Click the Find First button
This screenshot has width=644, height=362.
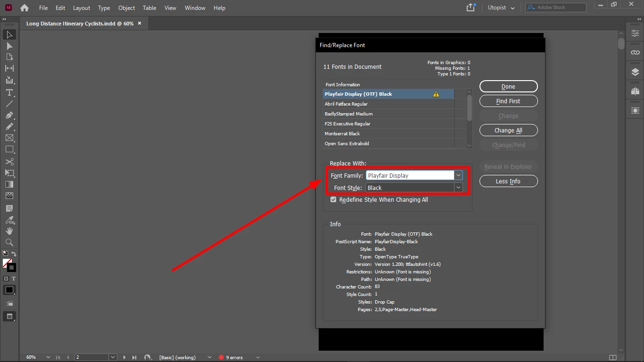(x=508, y=101)
